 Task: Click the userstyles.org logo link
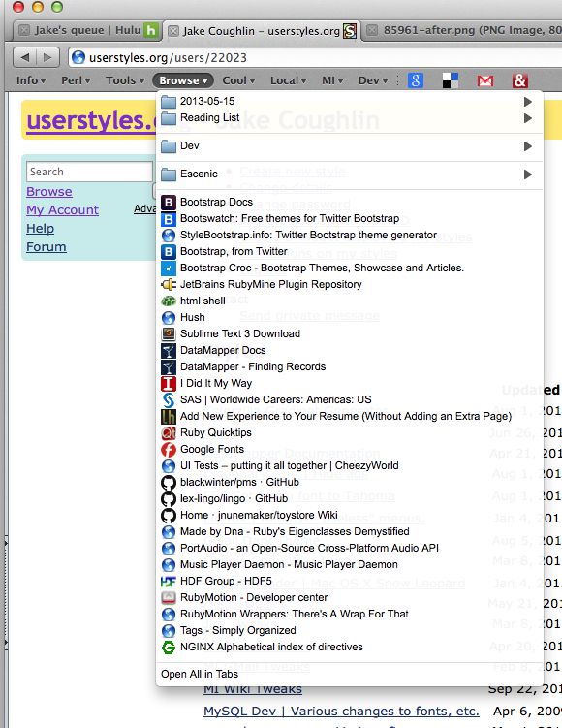coord(91,121)
